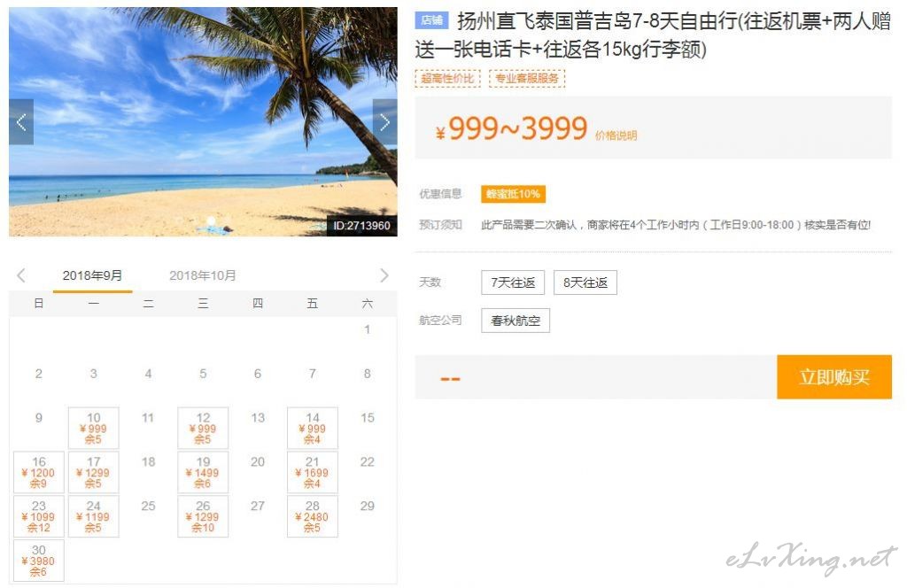This screenshot has width=907, height=588.
Task: Go to the next calendar month
Action: (x=384, y=275)
